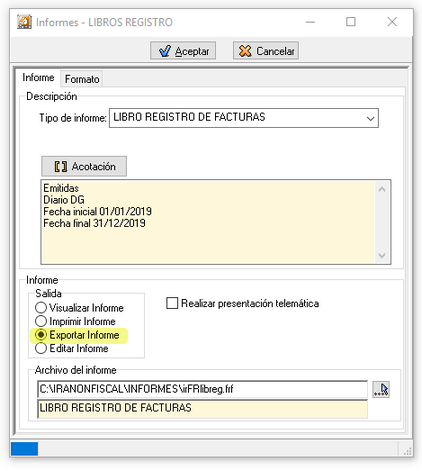Expand the Tipo de informe dropdown arrow
This screenshot has height=471, width=422.
(x=370, y=118)
